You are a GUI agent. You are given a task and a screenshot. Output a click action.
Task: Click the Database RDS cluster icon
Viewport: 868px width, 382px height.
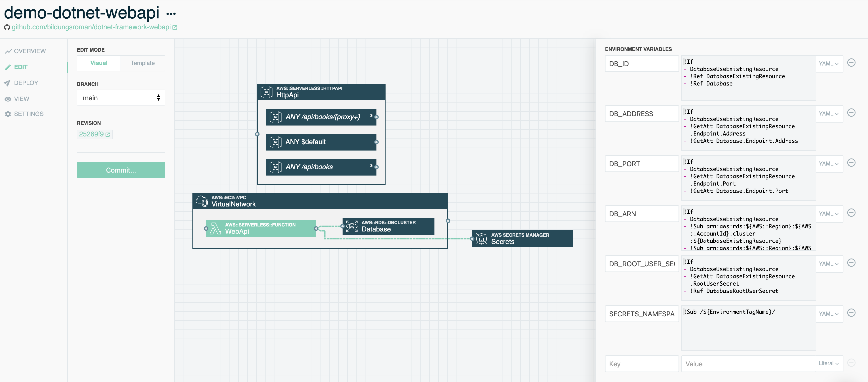point(351,226)
